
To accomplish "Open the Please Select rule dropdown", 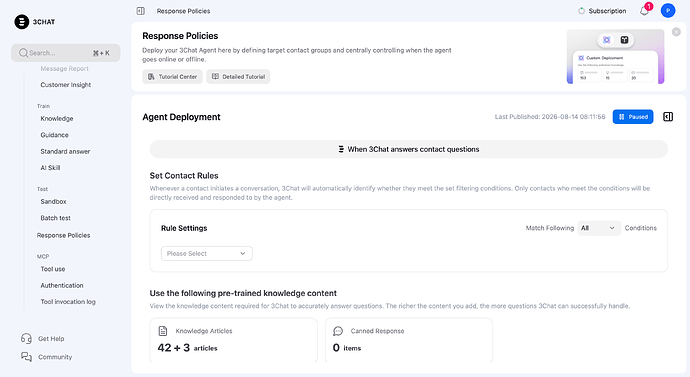I will (x=206, y=253).
